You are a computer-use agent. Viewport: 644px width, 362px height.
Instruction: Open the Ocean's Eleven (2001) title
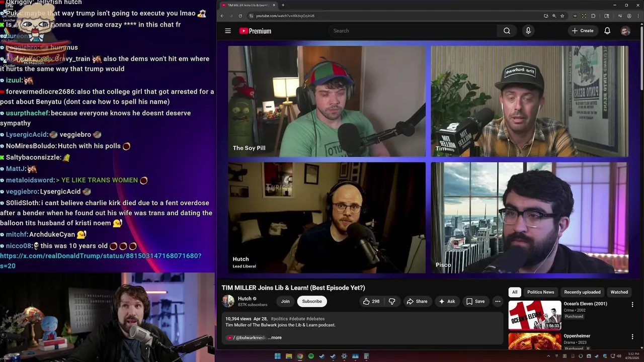[585, 304]
